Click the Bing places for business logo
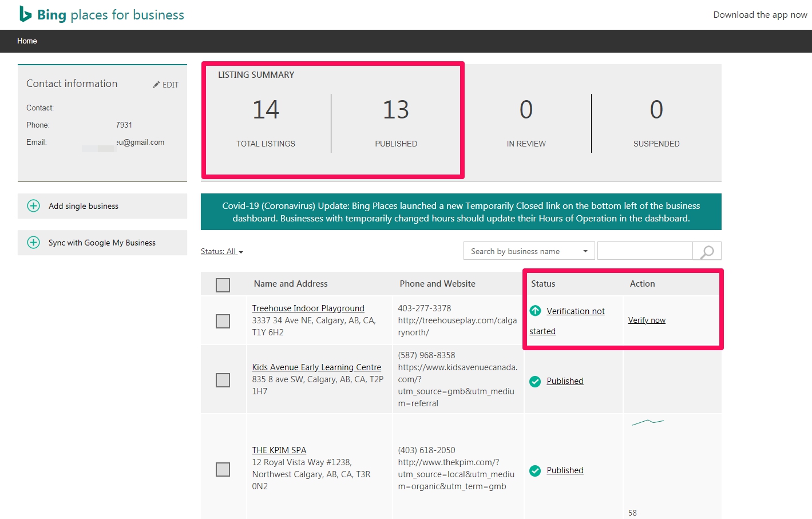The image size is (812, 519). tap(102, 14)
